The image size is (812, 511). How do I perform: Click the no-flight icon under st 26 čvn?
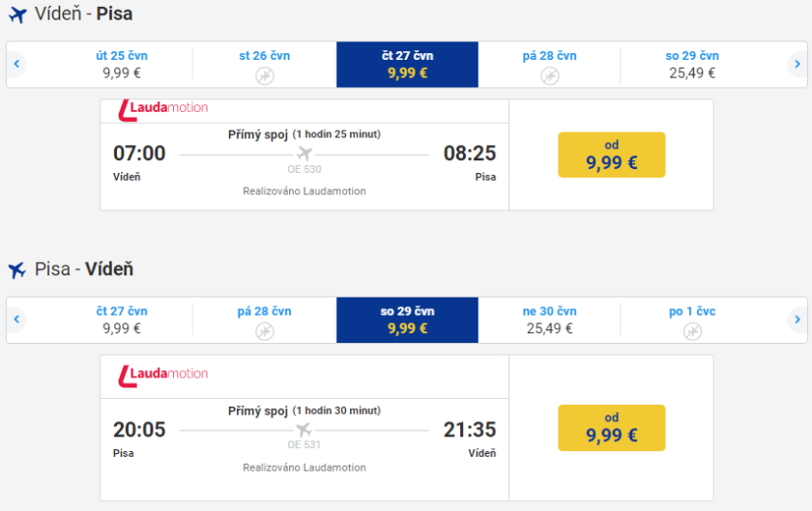(x=264, y=75)
